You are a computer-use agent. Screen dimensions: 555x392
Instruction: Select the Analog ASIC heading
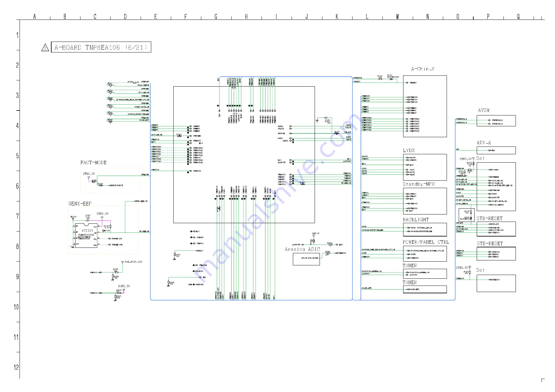[303, 249]
